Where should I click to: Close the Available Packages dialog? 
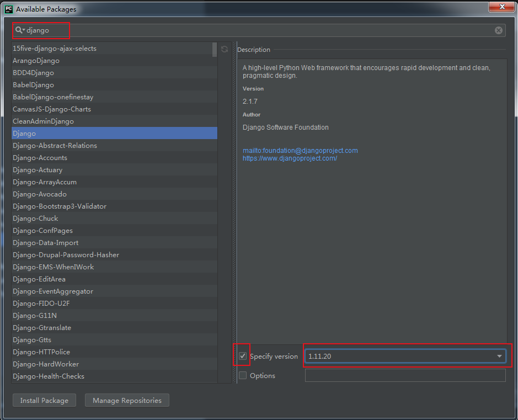(x=502, y=6)
